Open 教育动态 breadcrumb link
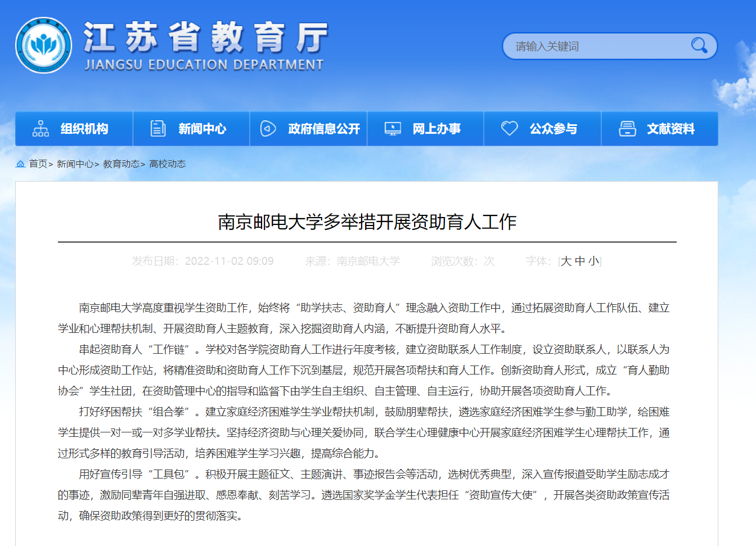Screen dimensions: 756x546 121,164
